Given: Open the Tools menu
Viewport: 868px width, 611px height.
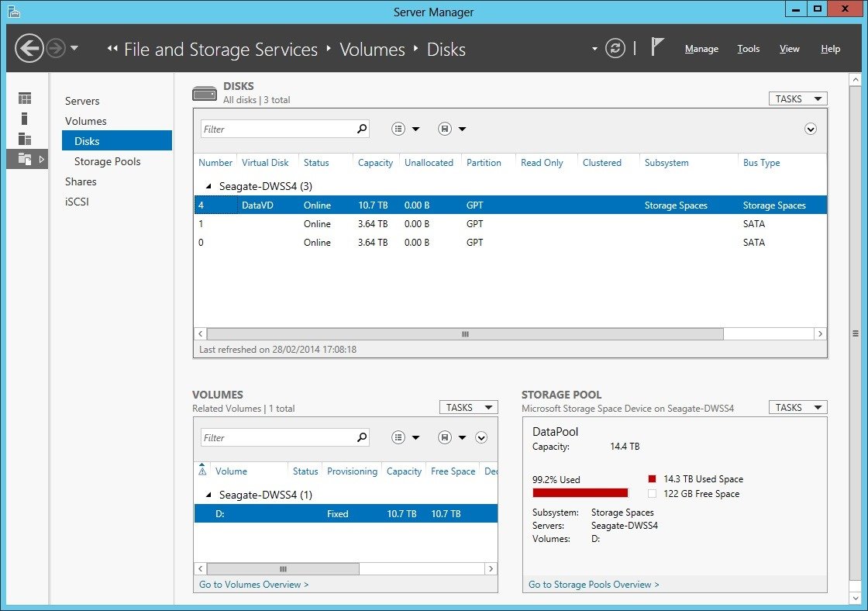Looking at the screenshot, I should [749, 49].
